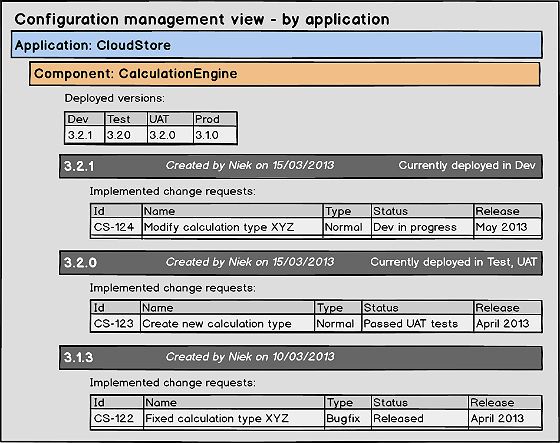This screenshot has width=560, height=443.
Task: Select the Prod version cell 3.1.0
Action: pyautogui.click(x=215, y=135)
